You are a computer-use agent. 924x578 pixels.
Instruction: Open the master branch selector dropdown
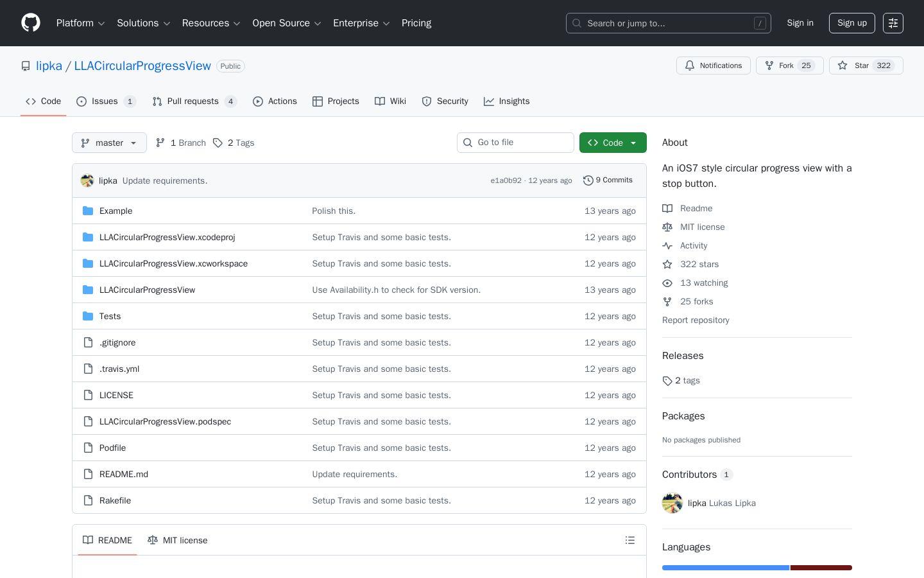click(x=109, y=143)
